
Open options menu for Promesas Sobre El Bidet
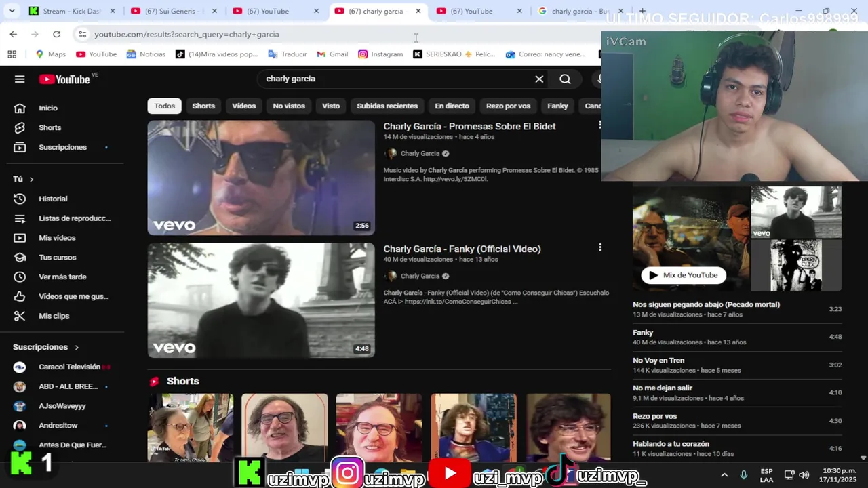(599, 125)
